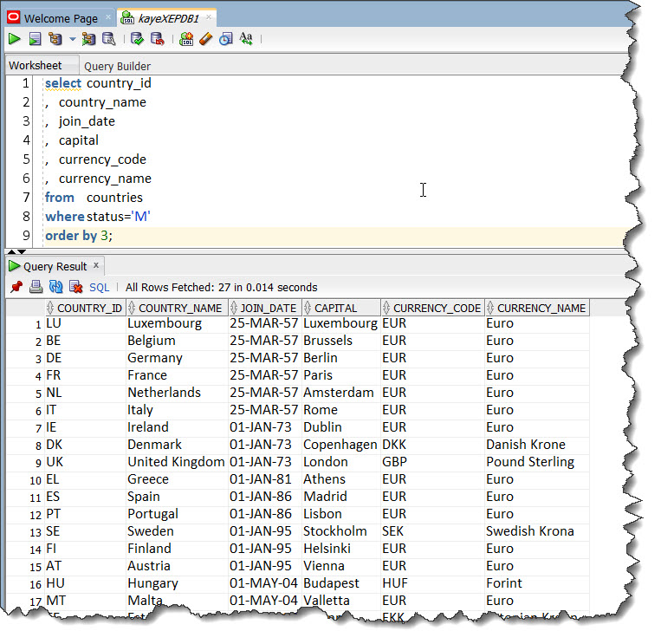Viewport: 661px width, 644px height.
Task: Click the Explain Plan icon
Action: [x=55, y=39]
